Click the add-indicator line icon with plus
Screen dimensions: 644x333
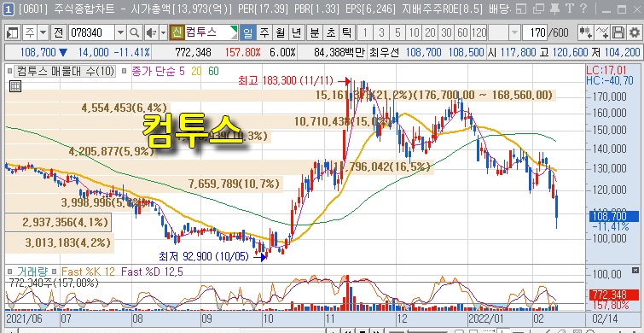(602, 32)
